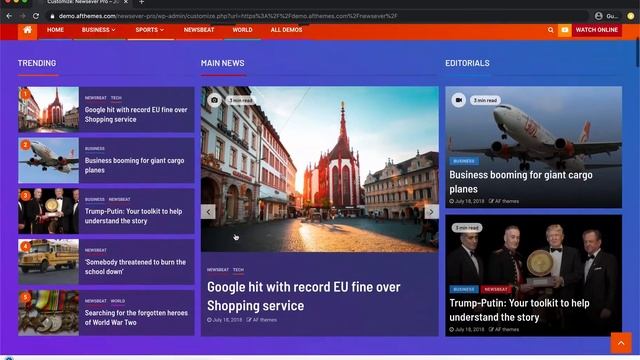Click trending thumbnail number 1 church image
Viewport: 640px width, 360px height.
pyautogui.click(x=49, y=109)
